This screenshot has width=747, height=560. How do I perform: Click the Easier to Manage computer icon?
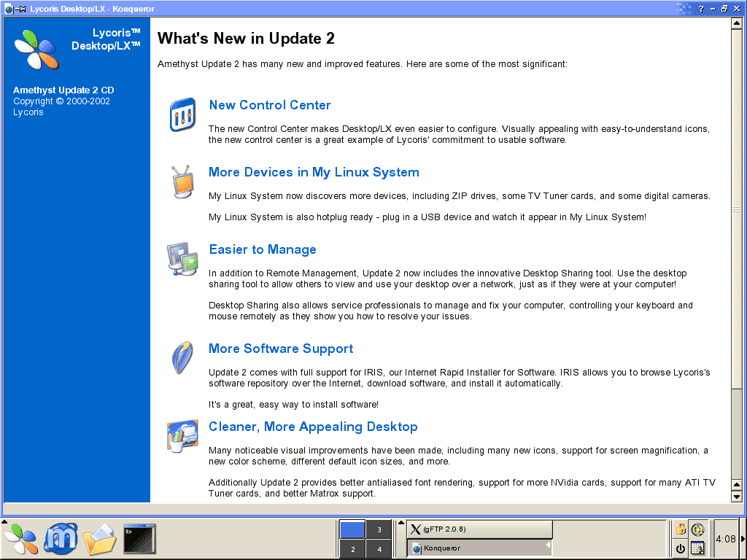tap(182, 258)
